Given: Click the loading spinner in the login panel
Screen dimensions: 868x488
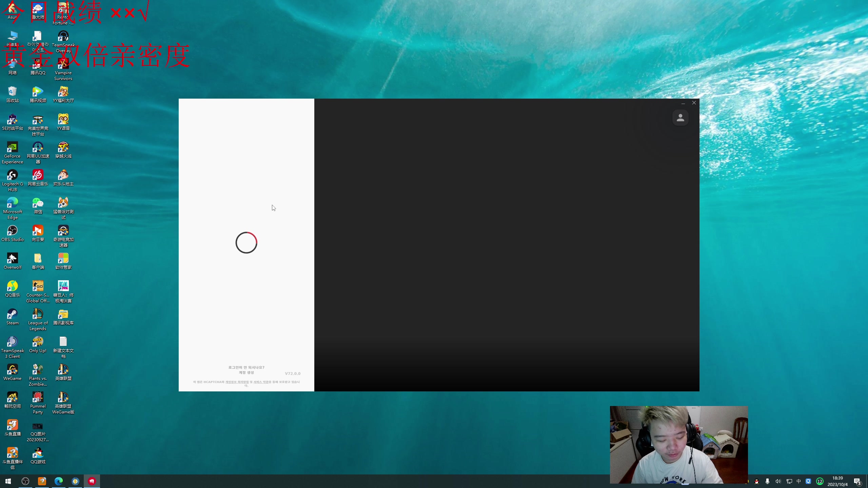Looking at the screenshot, I should click(x=246, y=243).
